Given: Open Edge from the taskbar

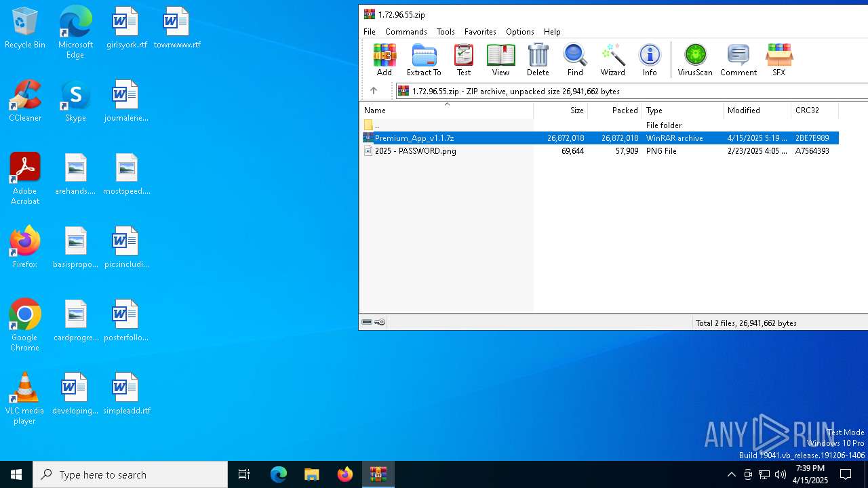Looking at the screenshot, I should tap(279, 474).
